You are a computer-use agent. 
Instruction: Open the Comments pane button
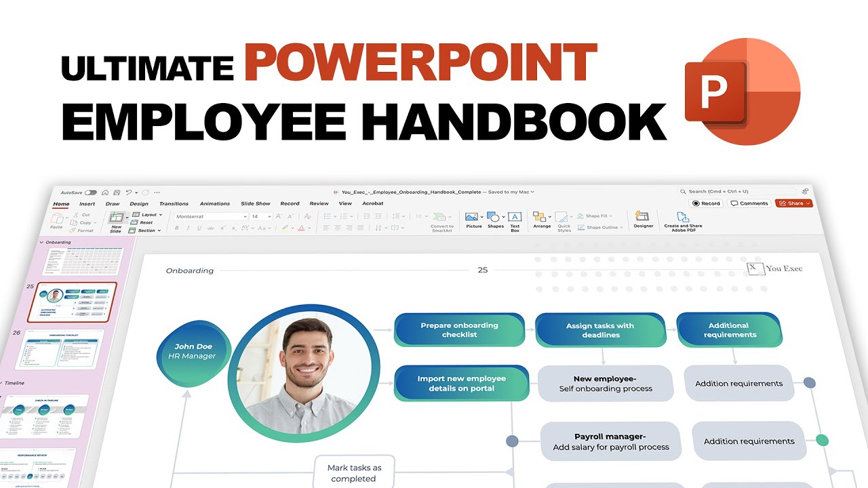(x=749, y=203)
